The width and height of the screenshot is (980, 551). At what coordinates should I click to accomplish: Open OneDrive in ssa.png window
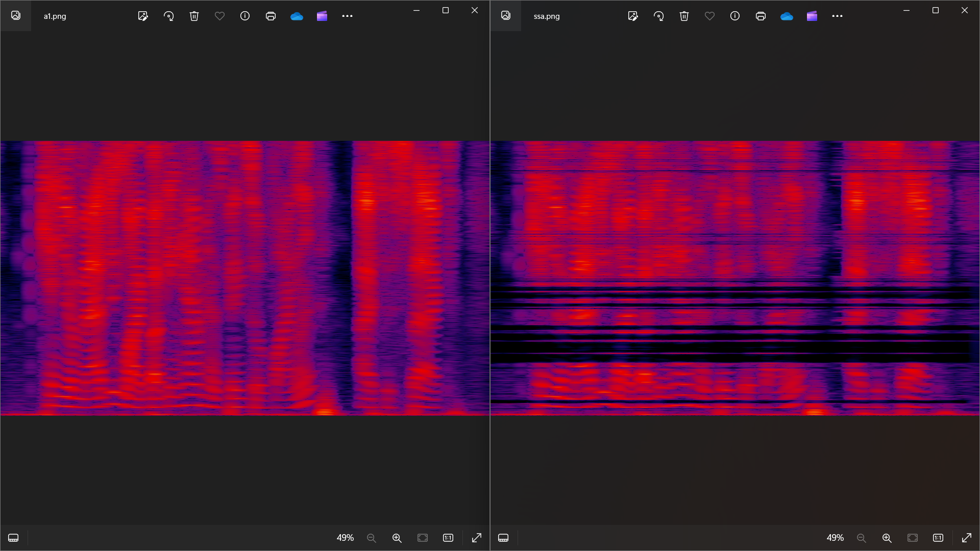[787, 16]
